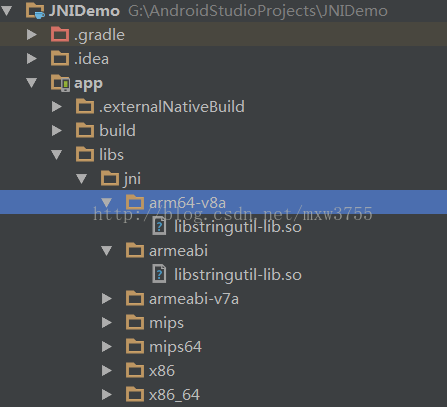Click file icon of libstringutil-lib.so under arm64-v8a
The width and height of the screenshot is (447, 407).
(159, 226)
